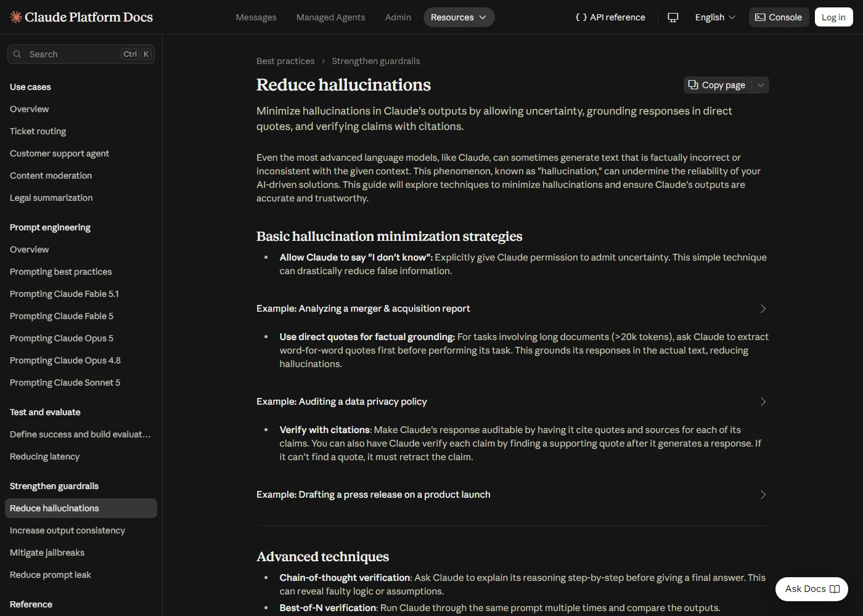The width and height of the screenshot is (863, 616).
Task: Open Define success and build evaluations link
Action: point(80,434)
